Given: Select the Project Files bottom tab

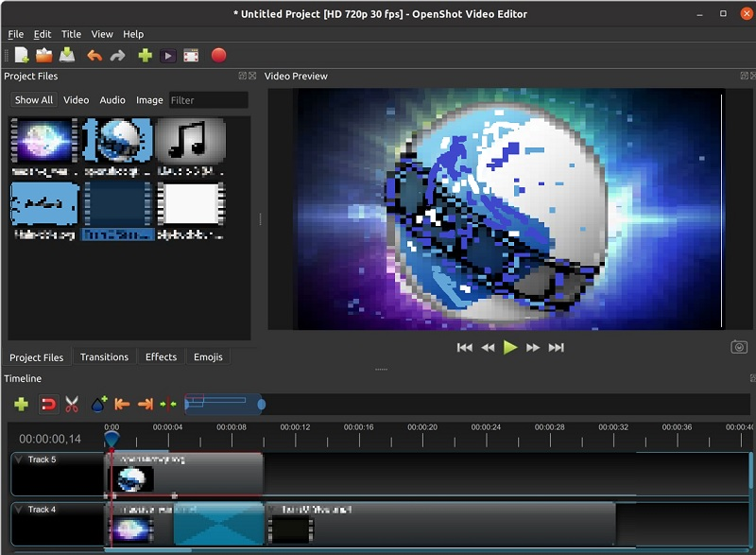Looking at the screenshot, I should (x=37, y=357).
